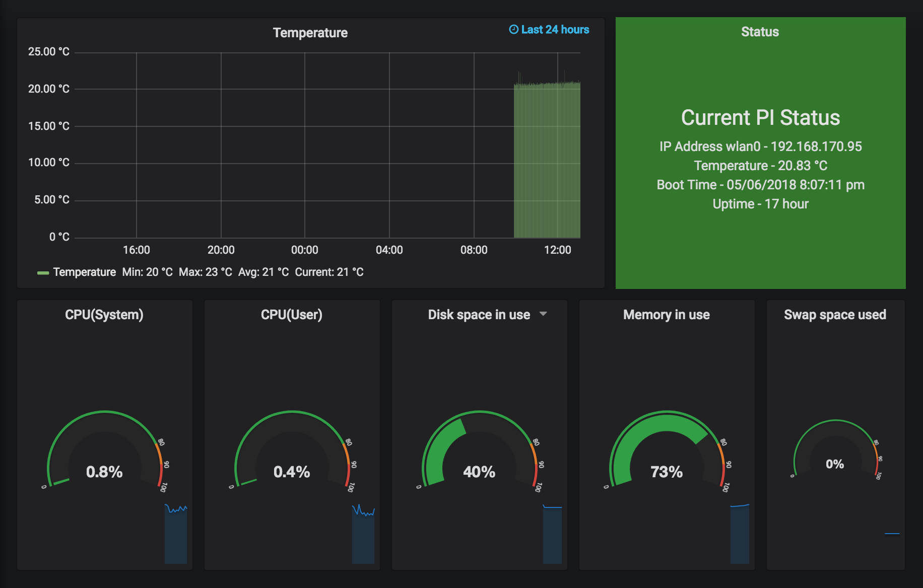This screenshot has height=588, width=923.
Task: Click the 0% swap space gauge value
Action: (835, 464)
